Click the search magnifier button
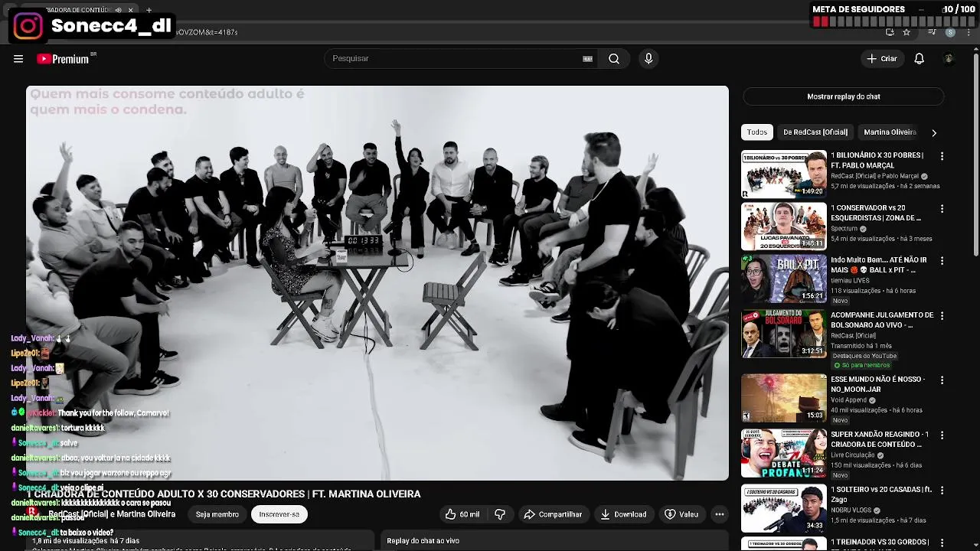980x551 pixels. point(614,59)
